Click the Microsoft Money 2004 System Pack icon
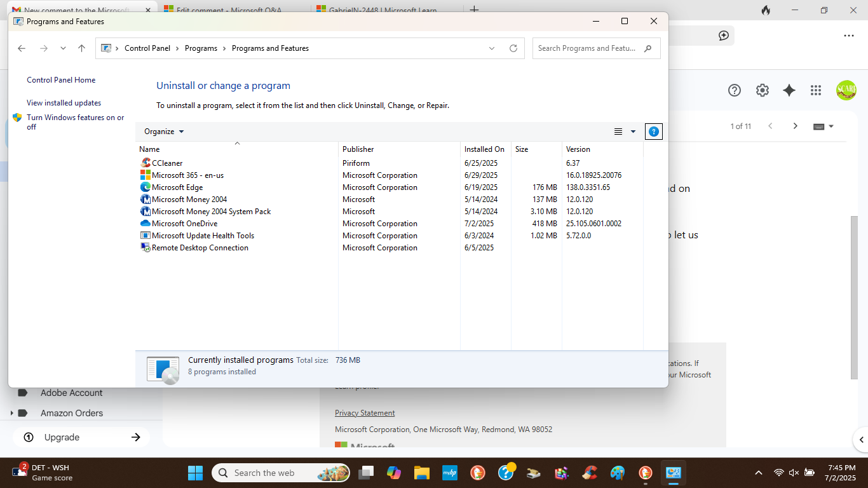The image size is (868, 488). pos(146,212)
